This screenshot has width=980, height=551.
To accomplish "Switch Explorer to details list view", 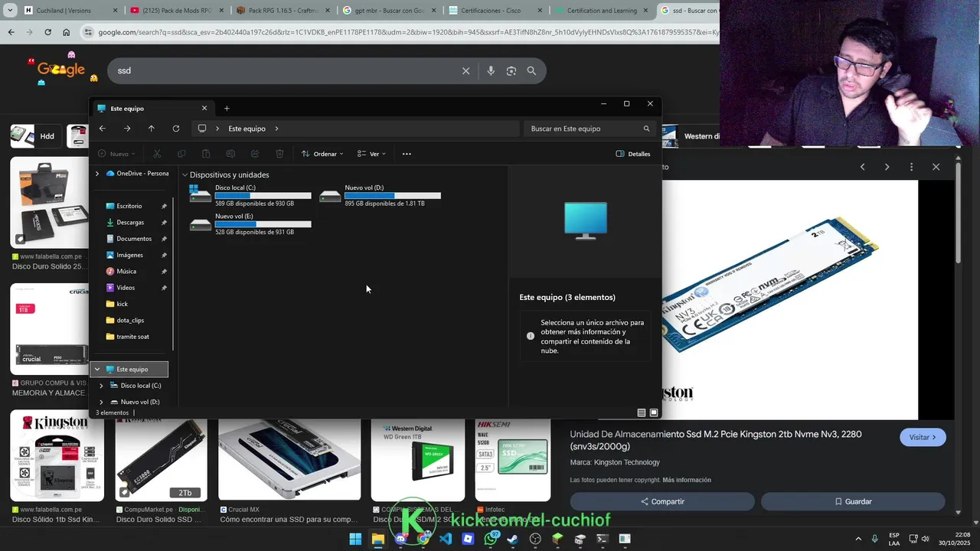I will point(642,412).
